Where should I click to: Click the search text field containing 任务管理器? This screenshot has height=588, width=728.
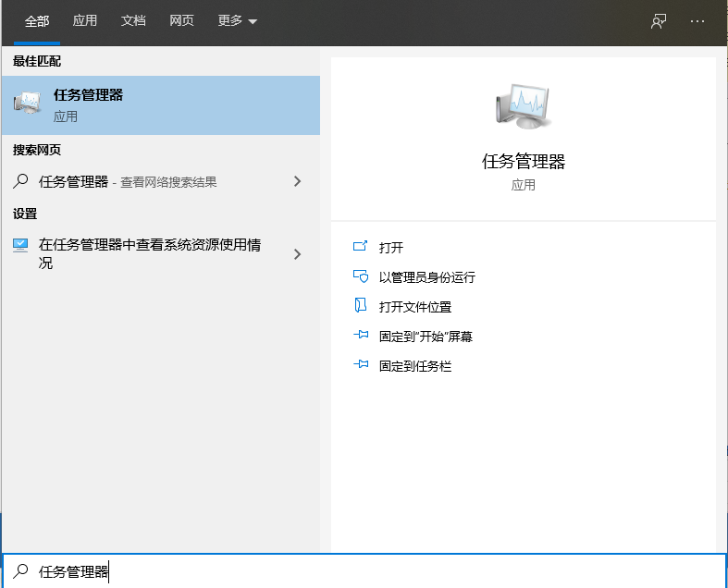(x=370, y=571)
